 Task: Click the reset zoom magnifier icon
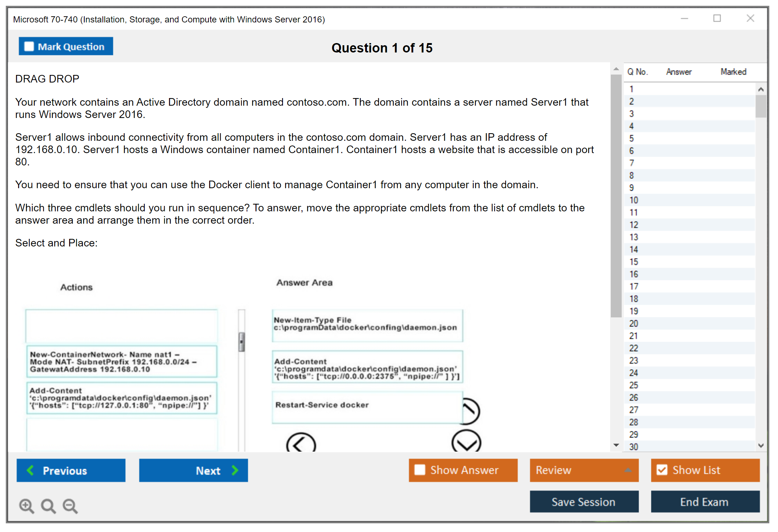point(48,506)
